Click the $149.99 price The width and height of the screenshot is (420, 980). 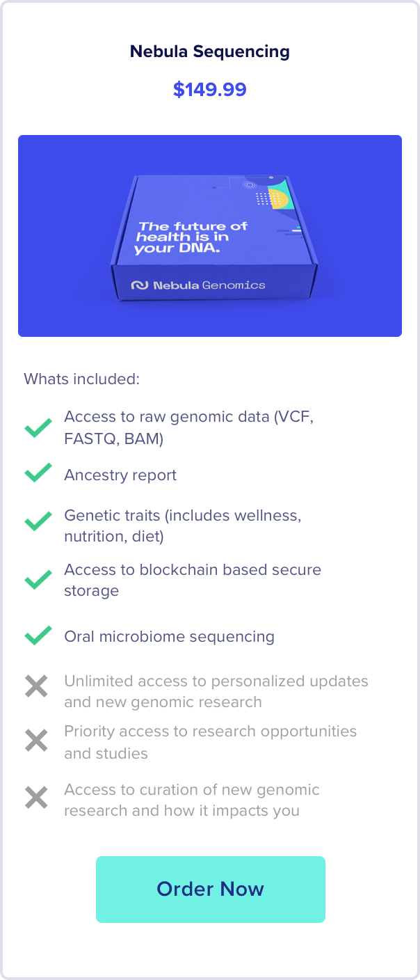pyautogui.click(x=210, y=90)
